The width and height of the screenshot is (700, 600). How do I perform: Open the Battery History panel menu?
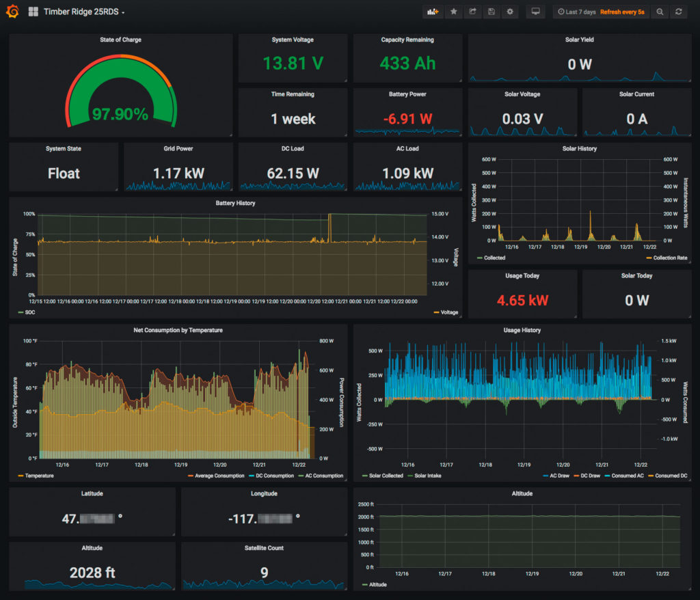(x=235, y=203)
